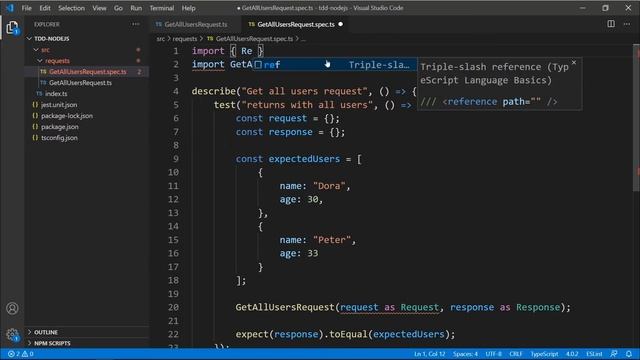Open the Terminal menu

(x=162, y=8)
